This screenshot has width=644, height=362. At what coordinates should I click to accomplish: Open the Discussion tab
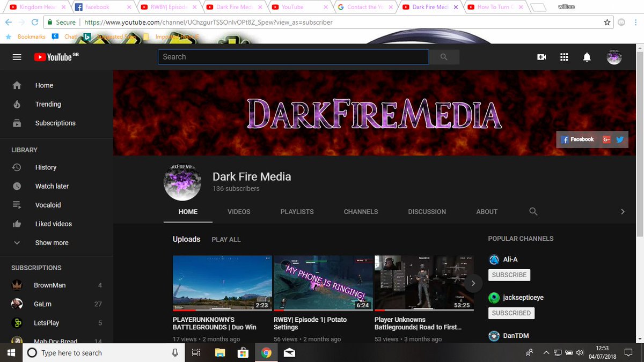point(427,212)
